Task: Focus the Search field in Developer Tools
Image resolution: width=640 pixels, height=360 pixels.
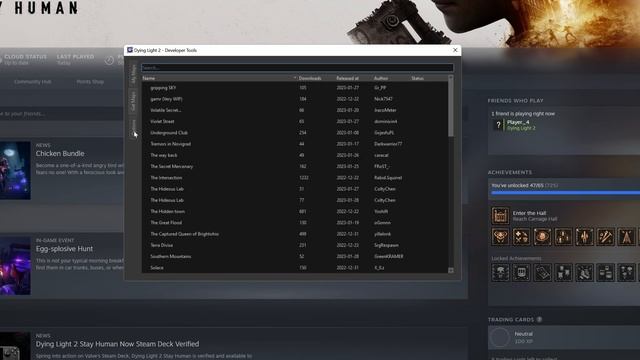Action: pos(297,68)
